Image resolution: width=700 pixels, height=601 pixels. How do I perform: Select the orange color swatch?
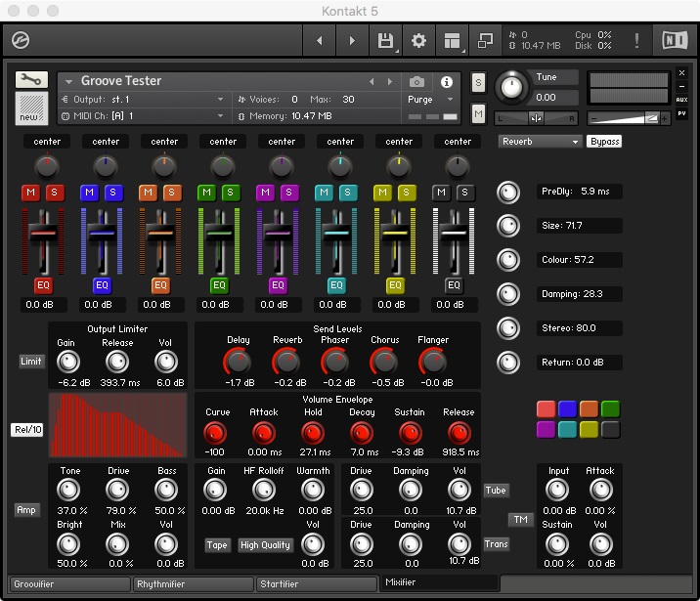589,408
